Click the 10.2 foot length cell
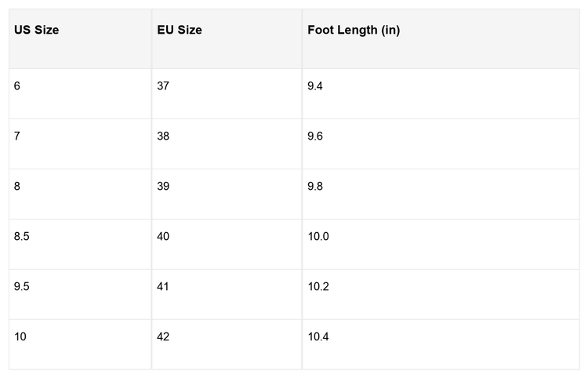588x378 pixels. (x=318, y=286)
